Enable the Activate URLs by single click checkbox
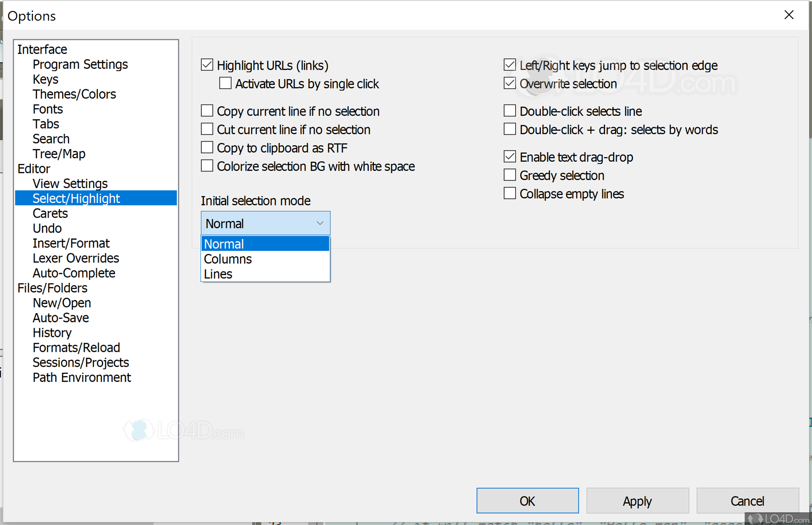Screen dimensions: 812x525 coord(225,83)
